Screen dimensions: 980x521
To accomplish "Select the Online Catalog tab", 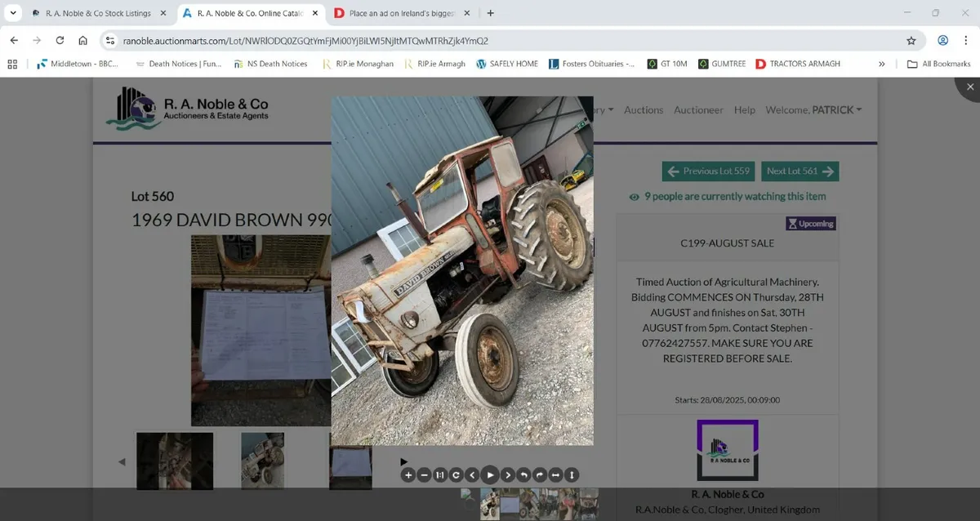I will (250, 14).
